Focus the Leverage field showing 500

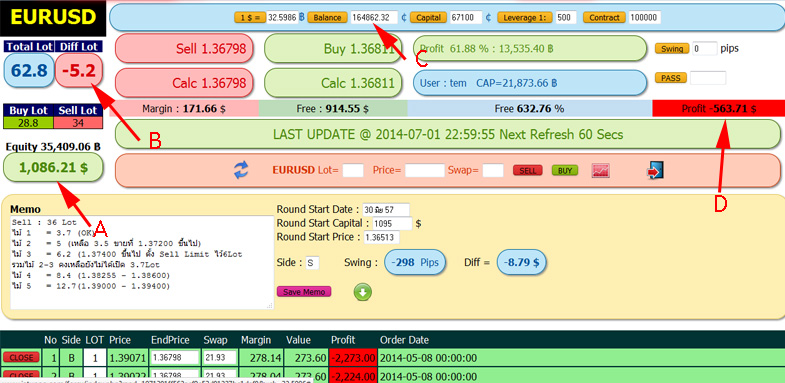[x=566, y=18]
